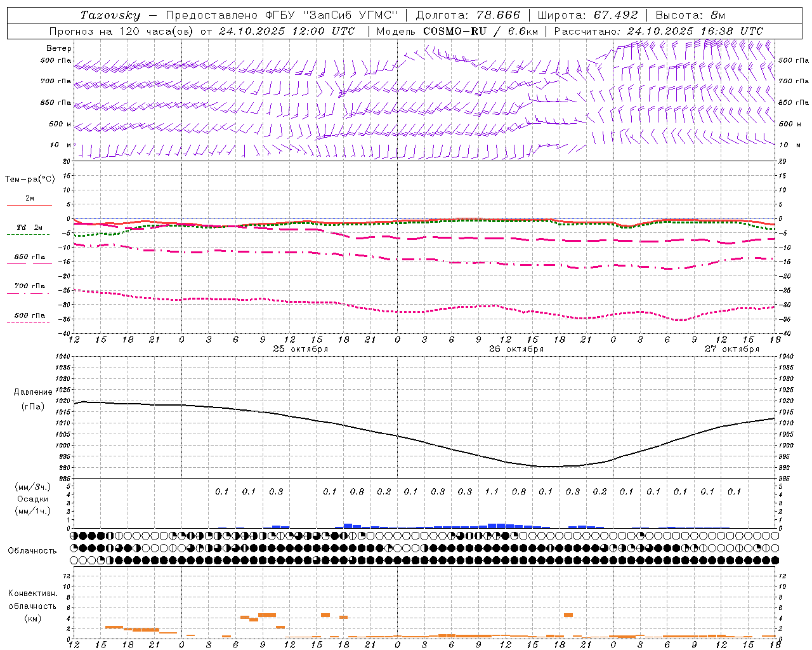Click the 500 гПа temperature legend label
812x650 pixels.
(x=30, y=315)
